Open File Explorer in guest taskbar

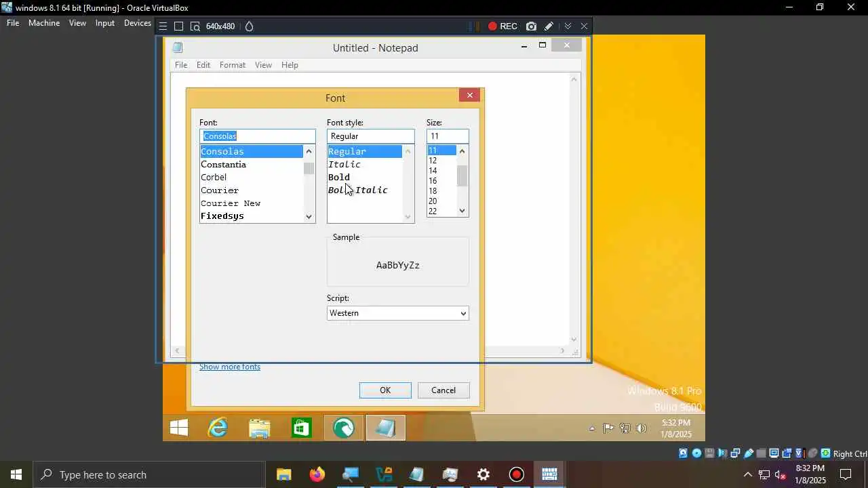pyautogui.click(x=259, y=428)
